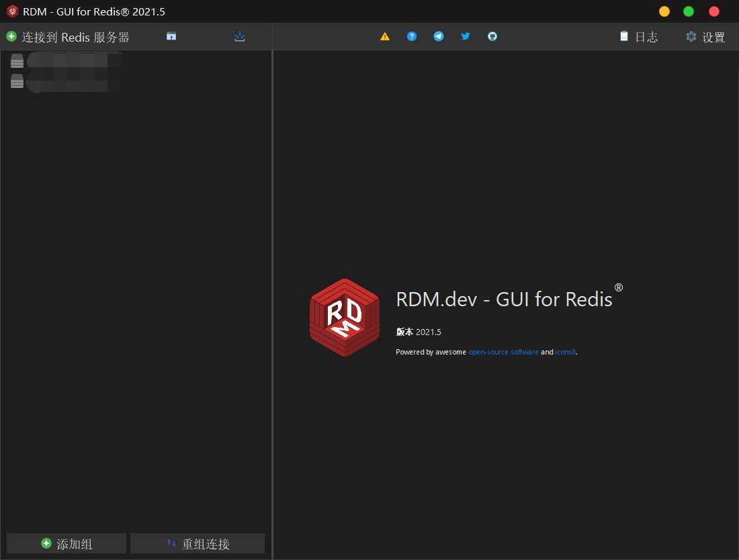Click the import connections folder icon
The height and width of the screenshot is (560, 739).
[x=171, y=37]
